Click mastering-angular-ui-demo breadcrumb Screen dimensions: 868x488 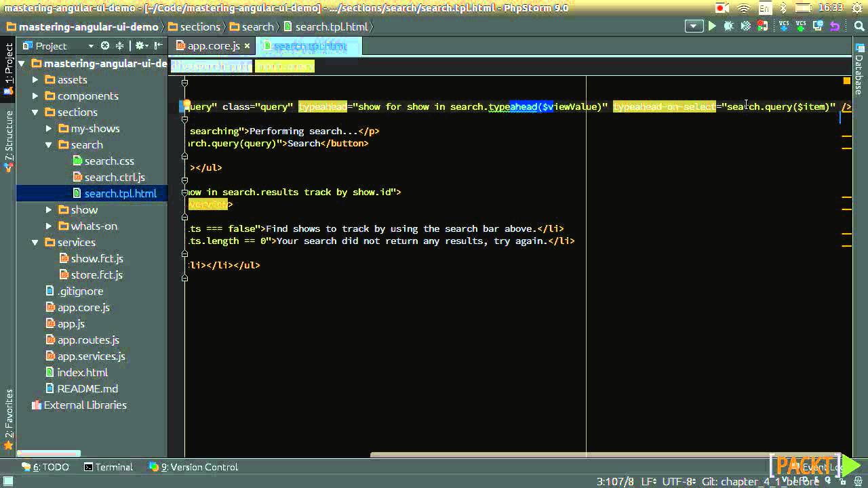coord(83,26)
